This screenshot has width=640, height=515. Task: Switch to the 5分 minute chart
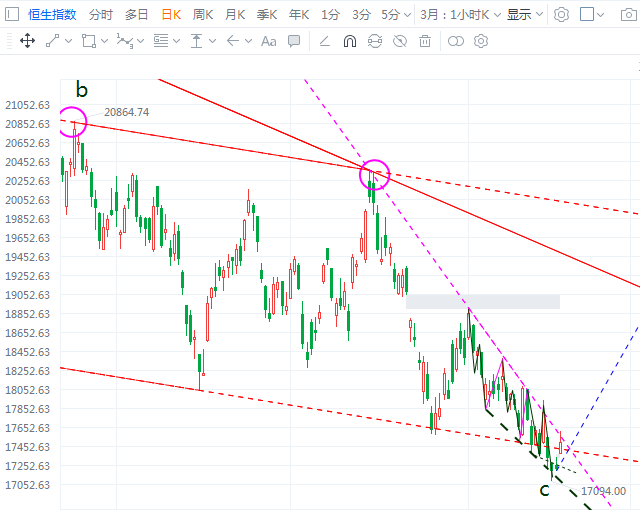390,15
